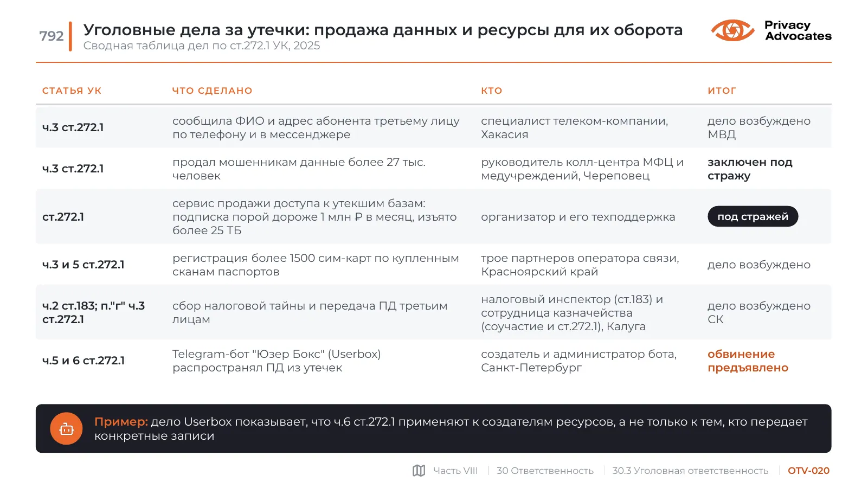868x488 pixels.
Task: Click 'продал мошенникам данные более 27 тыс. человек'
Action: [x=299, y=169]
